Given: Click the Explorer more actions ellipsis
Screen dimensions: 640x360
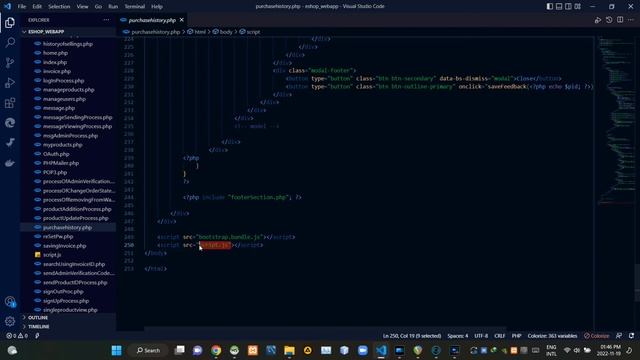Looking at the screenshot, I should coord(106,20).
